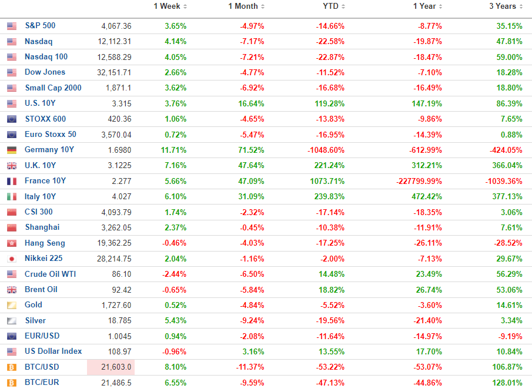This screenshot has height=392, width=532.
Task: Open the Euro Stoxx 50 link
Action: (x=51, y=134)
